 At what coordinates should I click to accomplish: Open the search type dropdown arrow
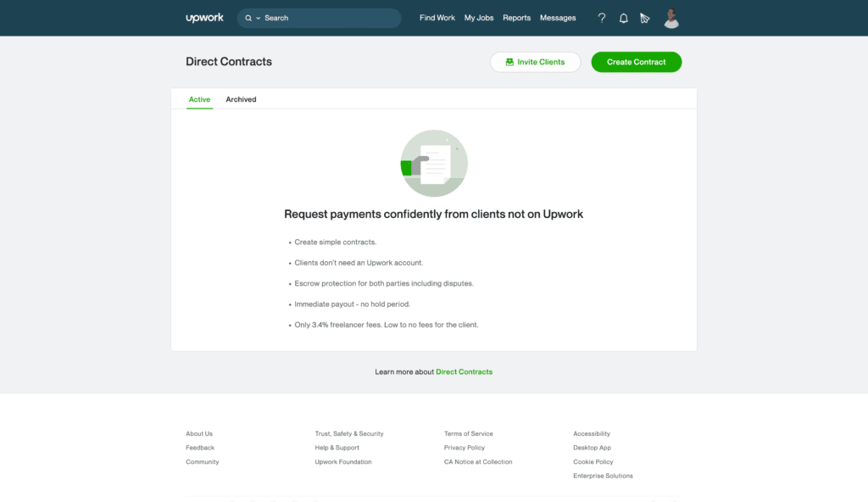click(258, 19)
